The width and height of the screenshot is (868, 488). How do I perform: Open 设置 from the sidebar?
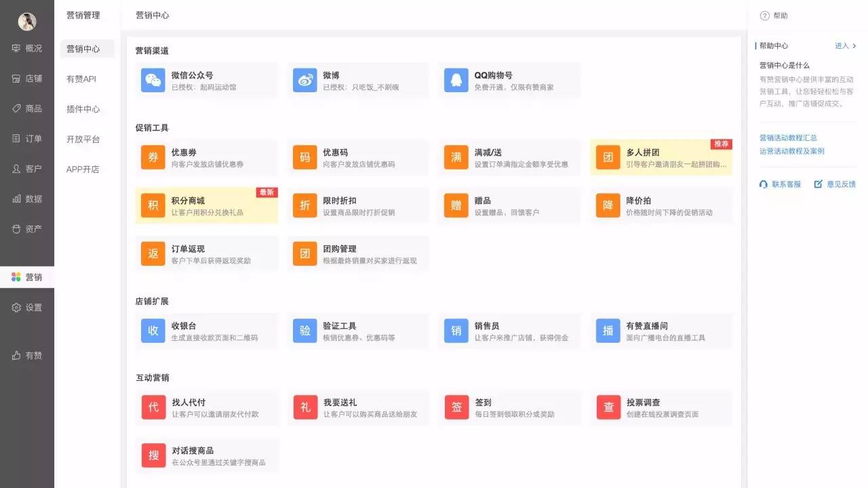[x=27, y=307]
